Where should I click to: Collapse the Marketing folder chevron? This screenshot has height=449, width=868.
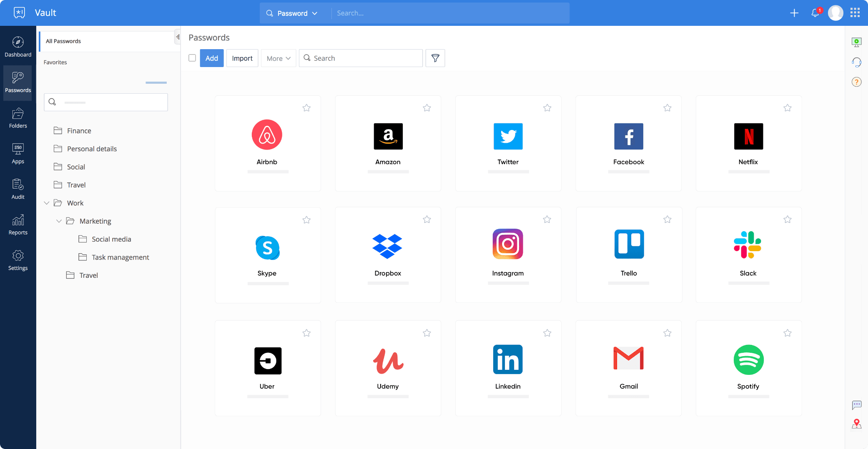(59, 221)
